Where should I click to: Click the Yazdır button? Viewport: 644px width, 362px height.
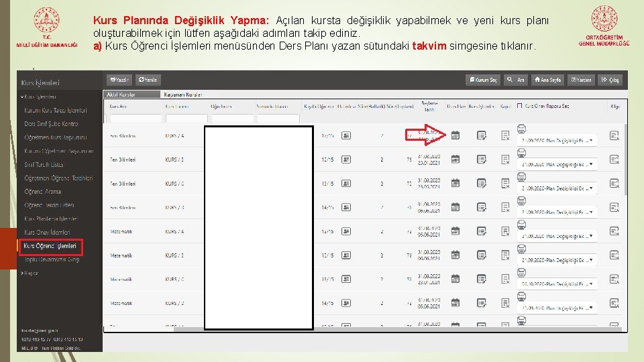coord(119,80)
